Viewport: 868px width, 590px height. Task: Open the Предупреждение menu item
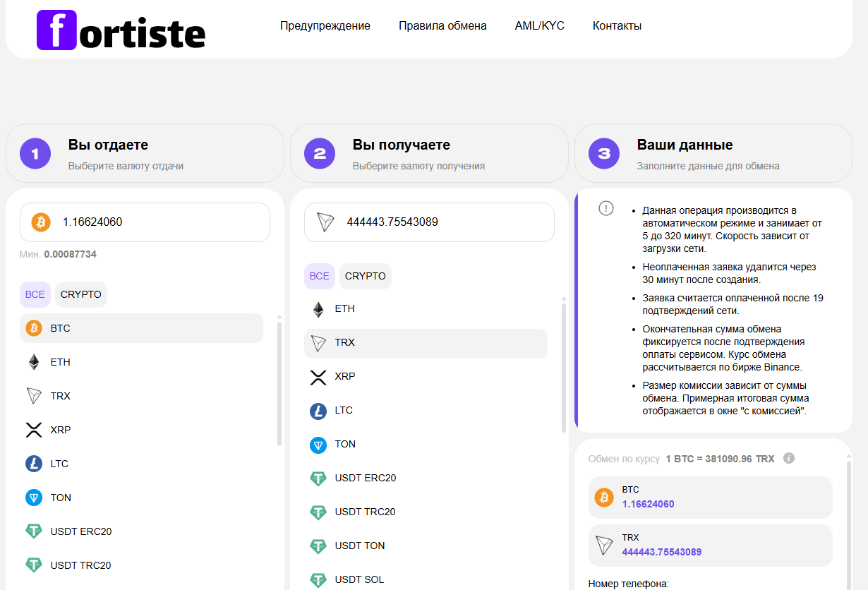pos(325,26)
